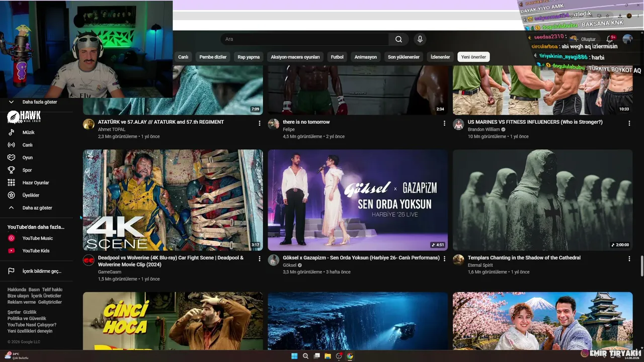Open options menu for there is no tomorrow
Screen dimensions: 644x362
444,123
